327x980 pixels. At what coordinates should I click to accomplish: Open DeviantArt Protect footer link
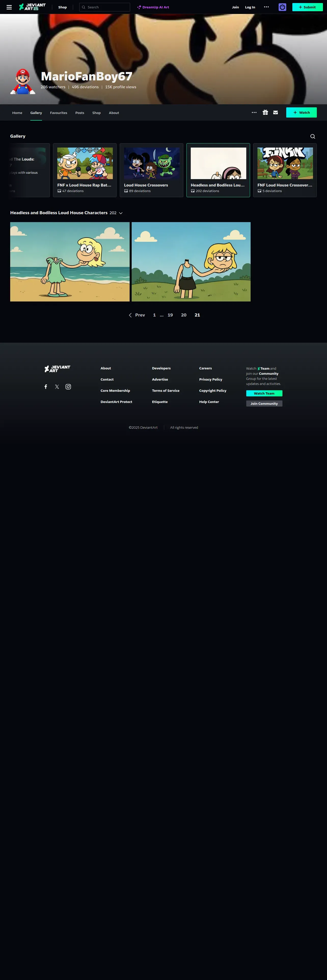(116, 402)
